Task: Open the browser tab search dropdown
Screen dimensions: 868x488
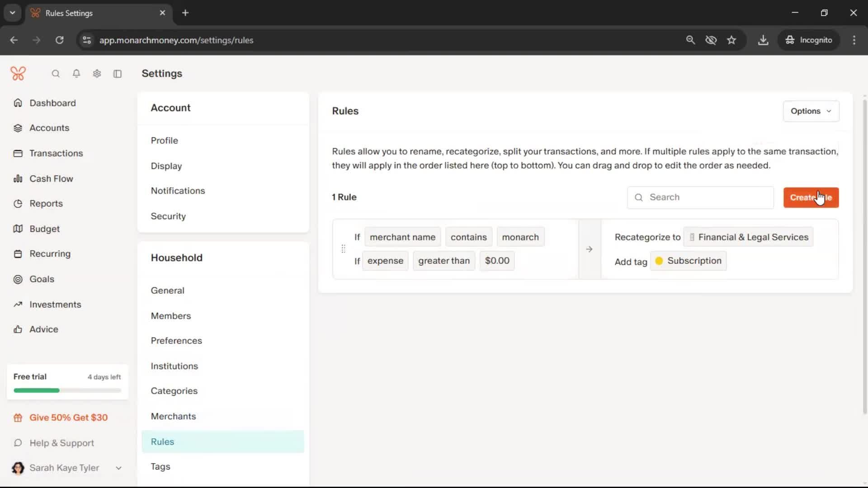Action: coord(13,13)
